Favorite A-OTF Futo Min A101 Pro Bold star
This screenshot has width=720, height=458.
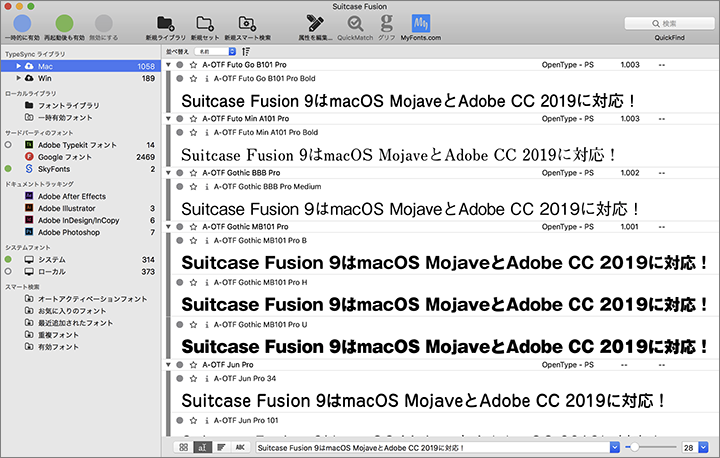coord(193,132)
